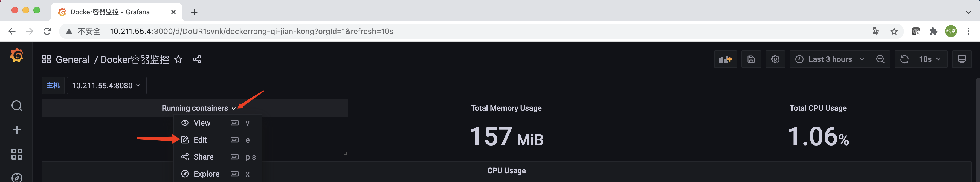Open dashboard settings gear icon
The width and height of the screenshot is (980, 182).
click(775, 59)
